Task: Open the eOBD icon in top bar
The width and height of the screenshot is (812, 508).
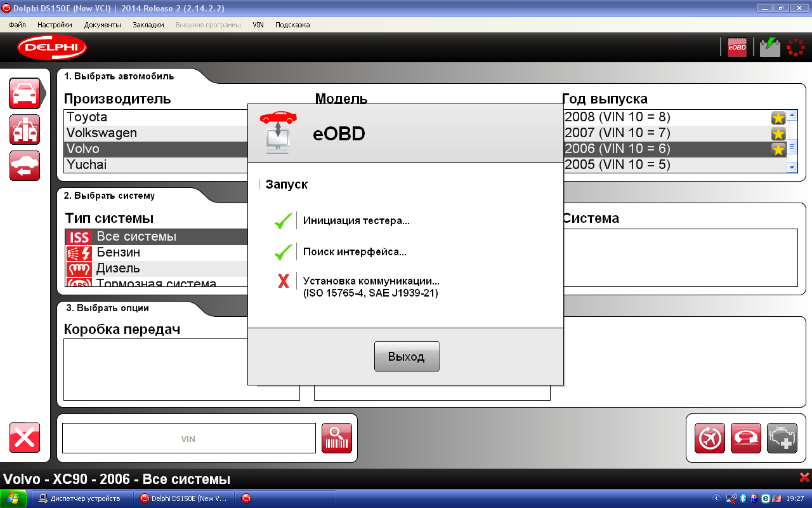Action: 737,48
